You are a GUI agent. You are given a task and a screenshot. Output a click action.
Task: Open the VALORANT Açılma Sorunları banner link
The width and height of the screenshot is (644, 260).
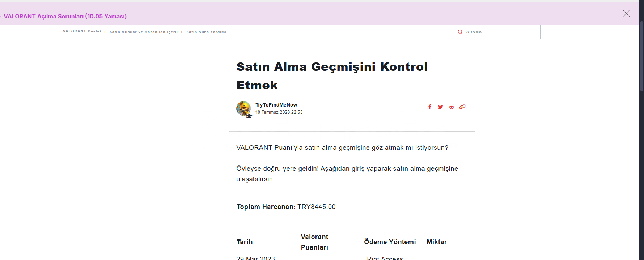coord(65,16)
